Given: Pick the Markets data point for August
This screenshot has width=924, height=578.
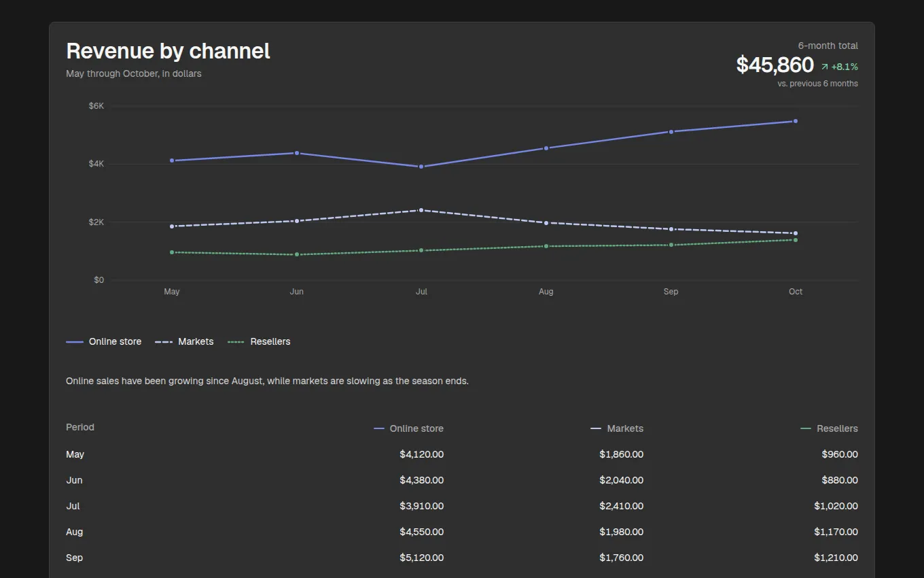Looking at the screenshot, I should click(546, 222).
